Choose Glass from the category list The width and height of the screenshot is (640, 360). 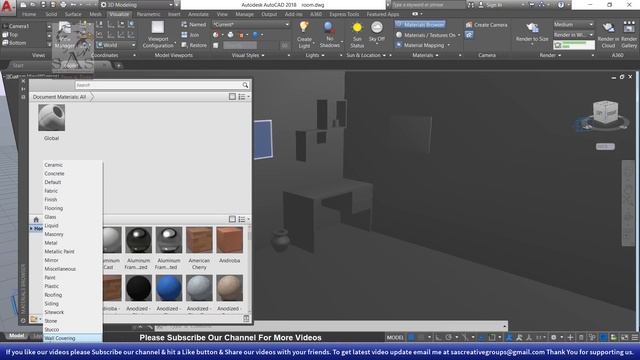[50, 217]
